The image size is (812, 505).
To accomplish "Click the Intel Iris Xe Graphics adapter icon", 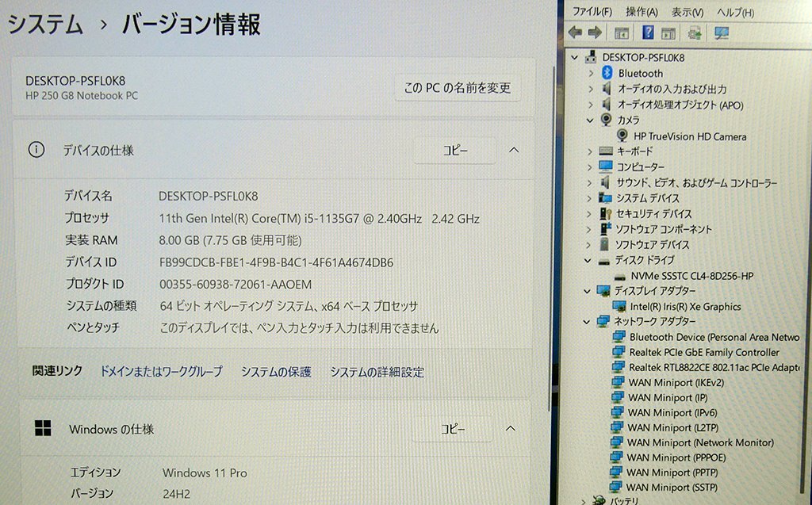I will point(619,307).
